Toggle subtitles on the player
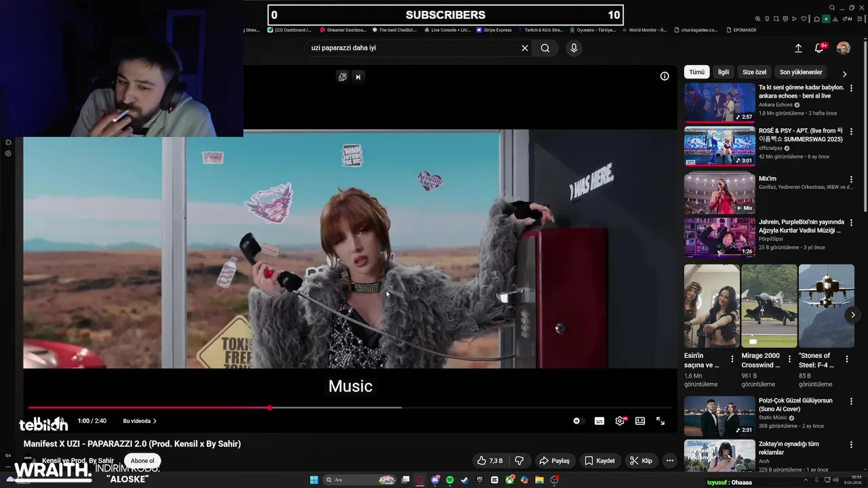The image size is (868, 488). [599, 421]
